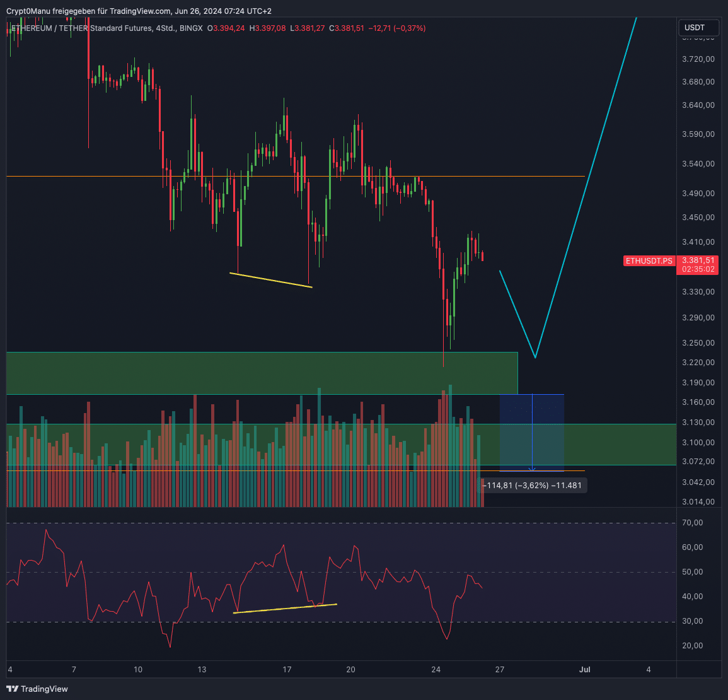Click the 24 date label on time axis

pyautogui.click(x=436, y=669)
